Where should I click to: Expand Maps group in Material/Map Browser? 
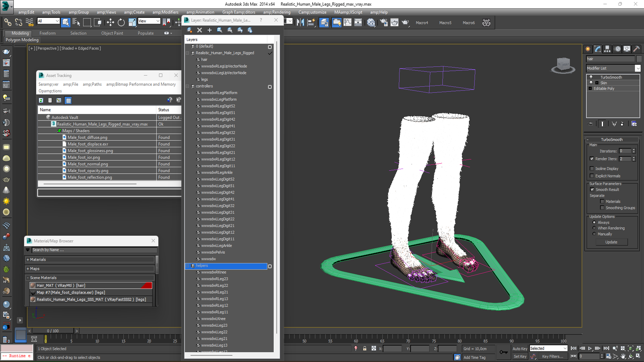tap(28, 269)
